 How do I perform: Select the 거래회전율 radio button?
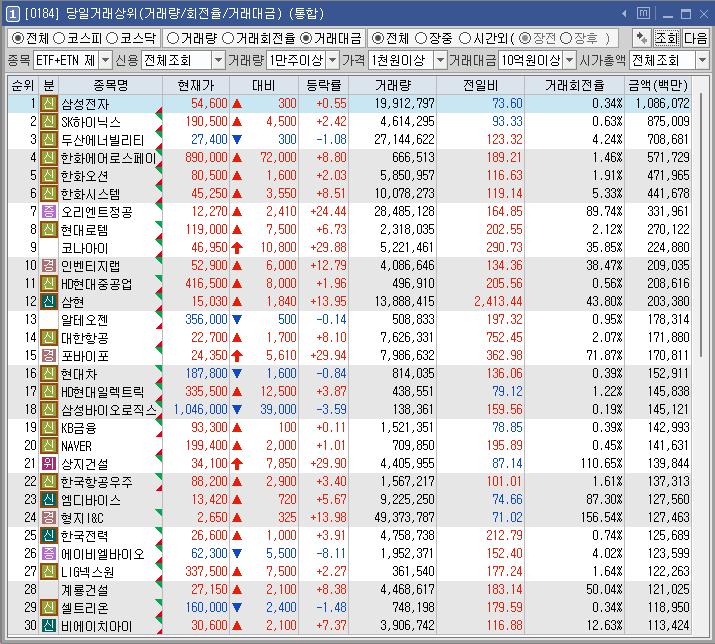[228, 39]
